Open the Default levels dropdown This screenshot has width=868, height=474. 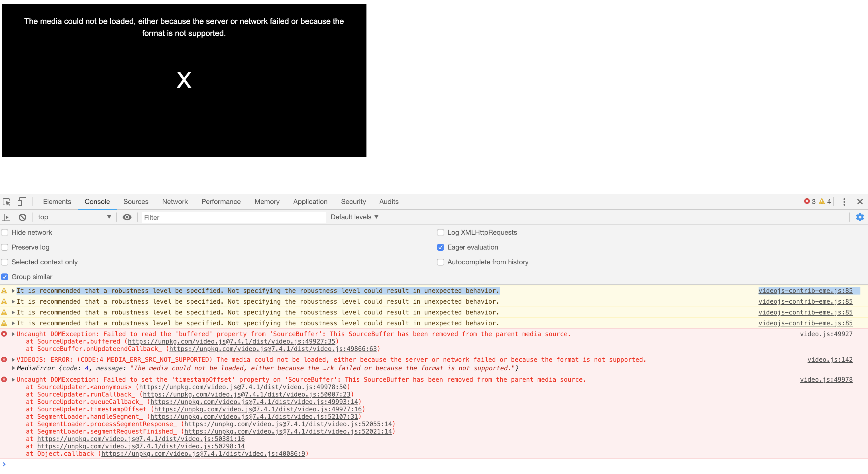[354, 217]
